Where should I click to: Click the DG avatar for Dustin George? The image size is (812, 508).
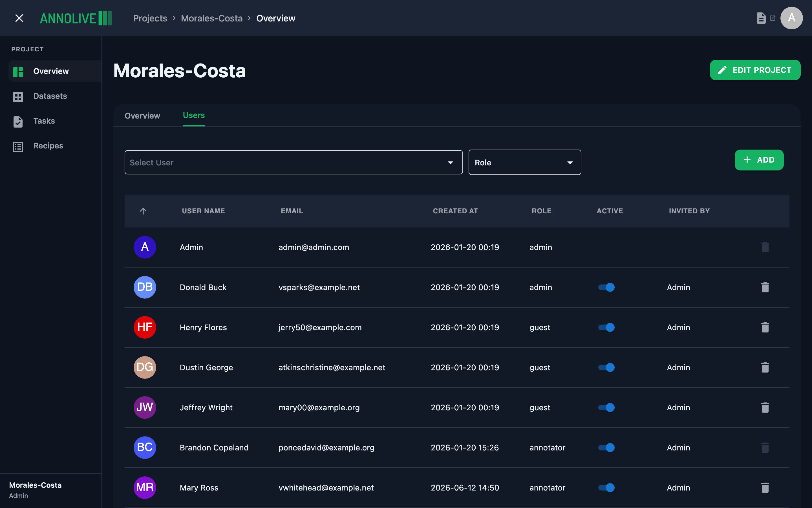point(145,367)
